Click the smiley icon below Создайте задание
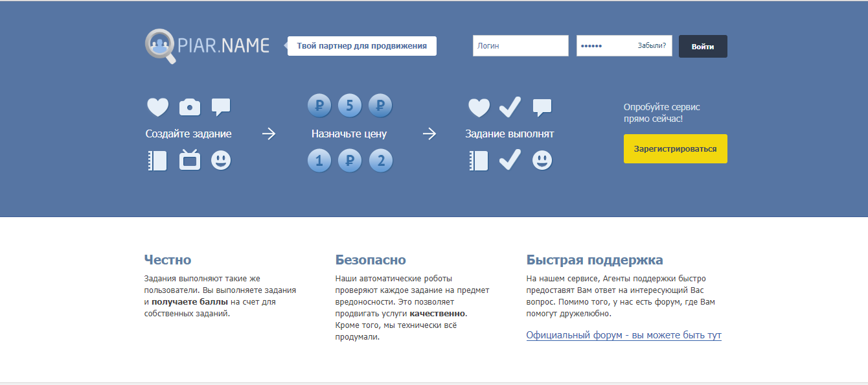This screenshot has height=385, width=868. [x=221, y=160]
